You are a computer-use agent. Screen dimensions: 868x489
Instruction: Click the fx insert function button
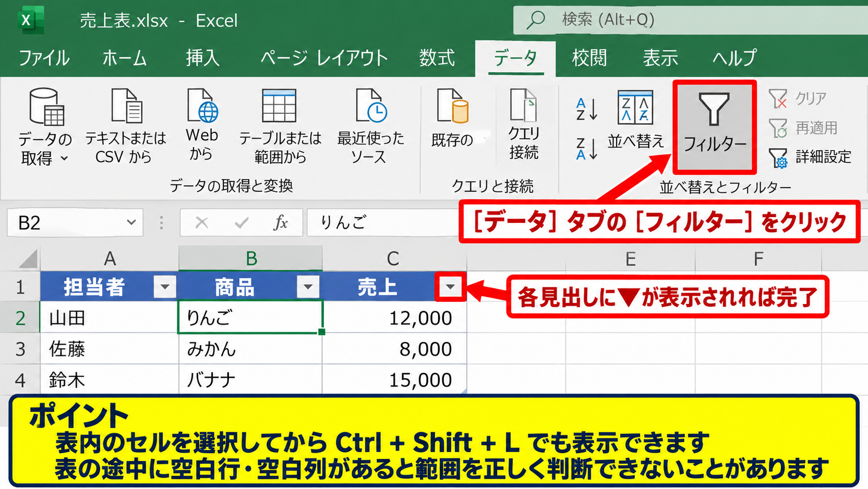tap(280, 223)
